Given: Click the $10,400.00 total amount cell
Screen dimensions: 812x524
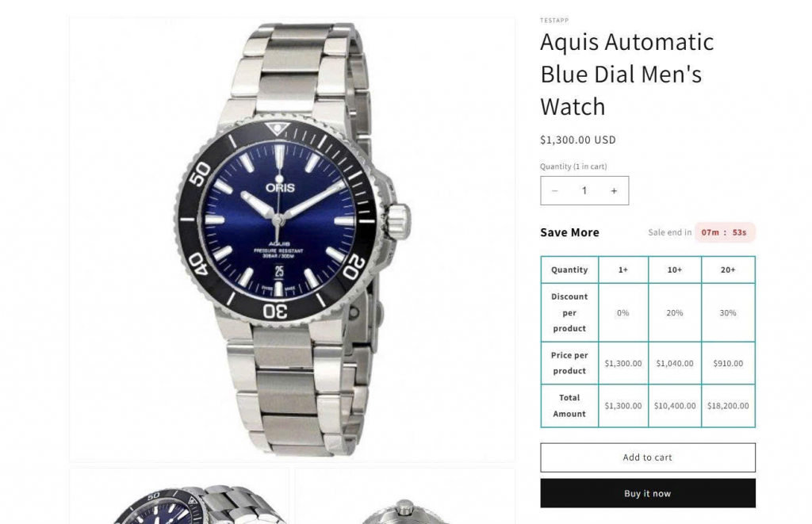Looking at the screenshot, I should point(675,406).
